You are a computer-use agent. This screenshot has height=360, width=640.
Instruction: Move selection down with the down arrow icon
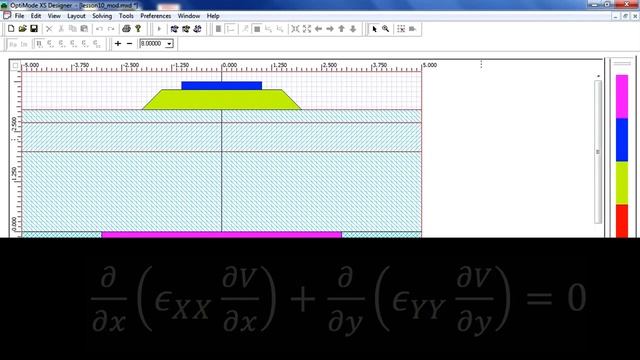[353, 29]
